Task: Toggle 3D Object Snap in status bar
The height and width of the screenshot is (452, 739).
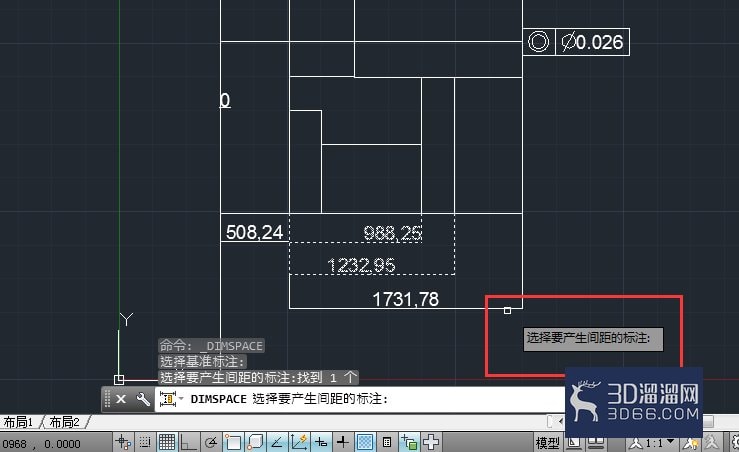Action: tap(255, 443)
